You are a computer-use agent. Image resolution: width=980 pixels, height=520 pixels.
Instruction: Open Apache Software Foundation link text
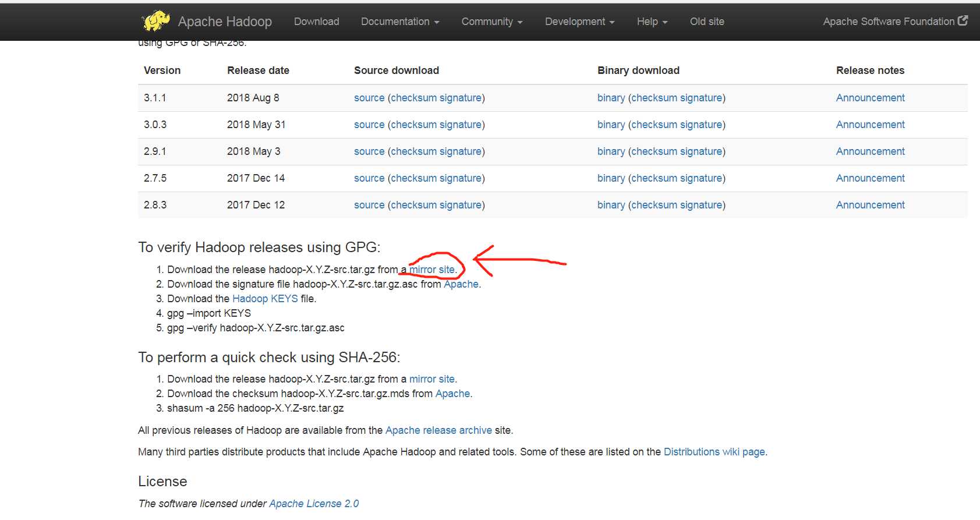(889, 22)
